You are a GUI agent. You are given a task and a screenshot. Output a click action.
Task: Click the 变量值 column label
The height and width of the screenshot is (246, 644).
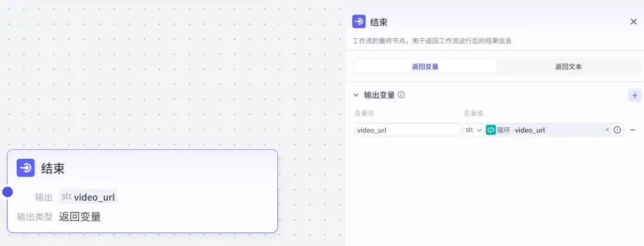473,113
